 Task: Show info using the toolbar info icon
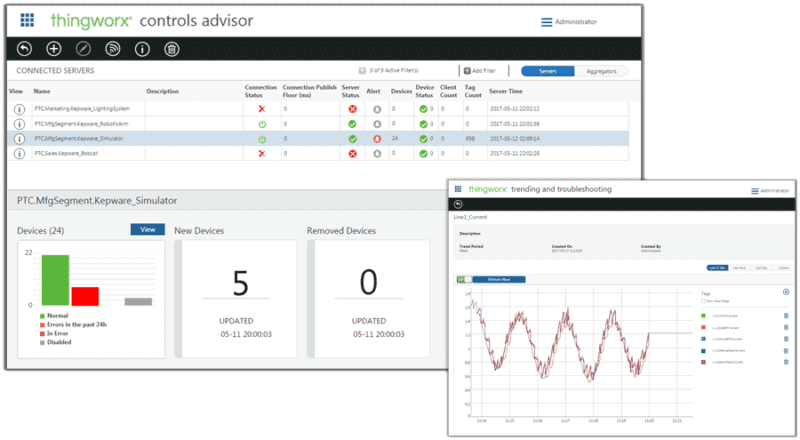(x=142, y=49)
